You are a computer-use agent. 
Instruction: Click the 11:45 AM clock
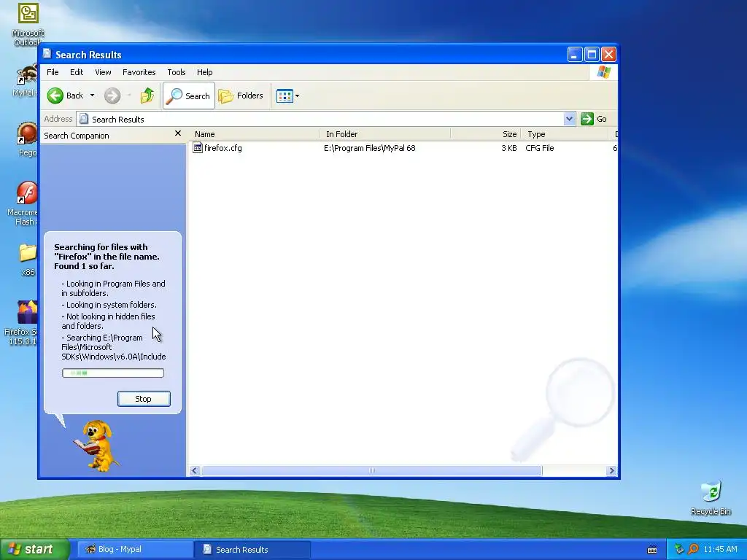[720, 550]
